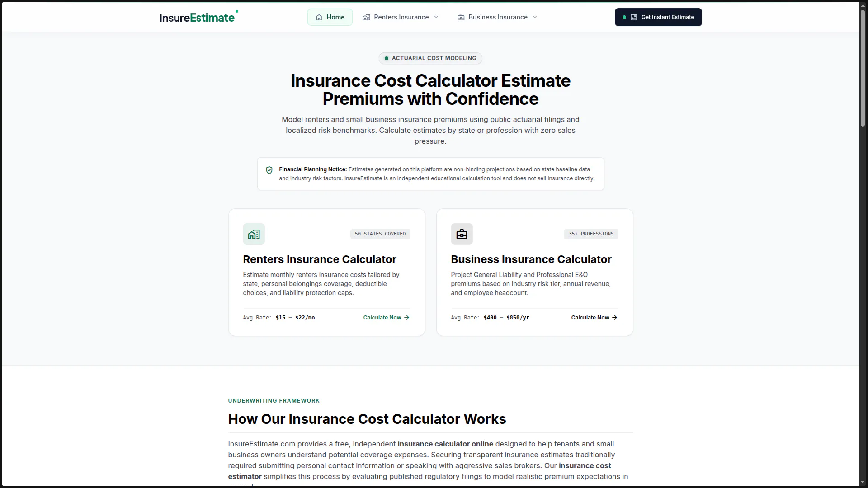Screen dimensions: 868x488
Task: Click the page vertical scrollbar thumb
Action: [863, 68]
